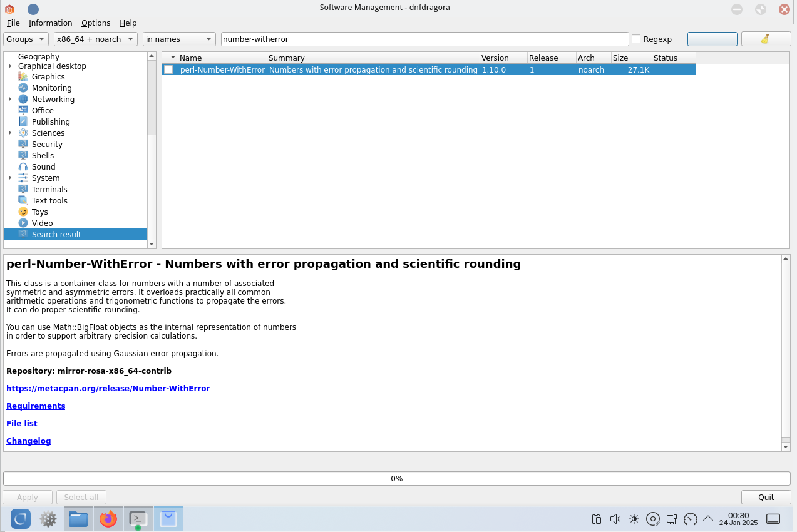Expand the Graphical desktop tree node
Image resolution: width=797 pixels, height=532 pixels.
tap(9, 66)
